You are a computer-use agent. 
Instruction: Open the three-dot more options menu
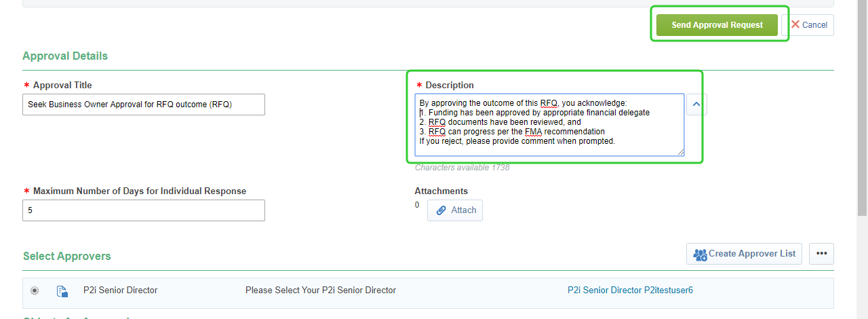click(821, 254)
